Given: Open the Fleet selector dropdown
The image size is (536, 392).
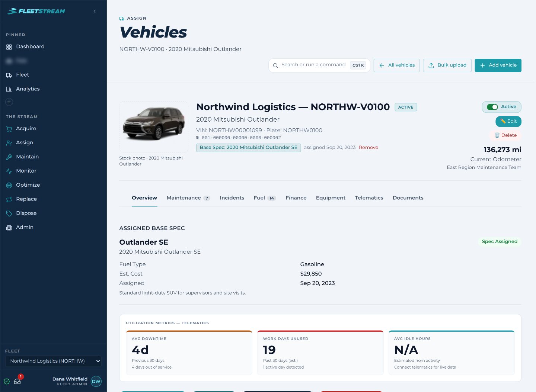Looking at the screenshot, I should coord(53,361).
